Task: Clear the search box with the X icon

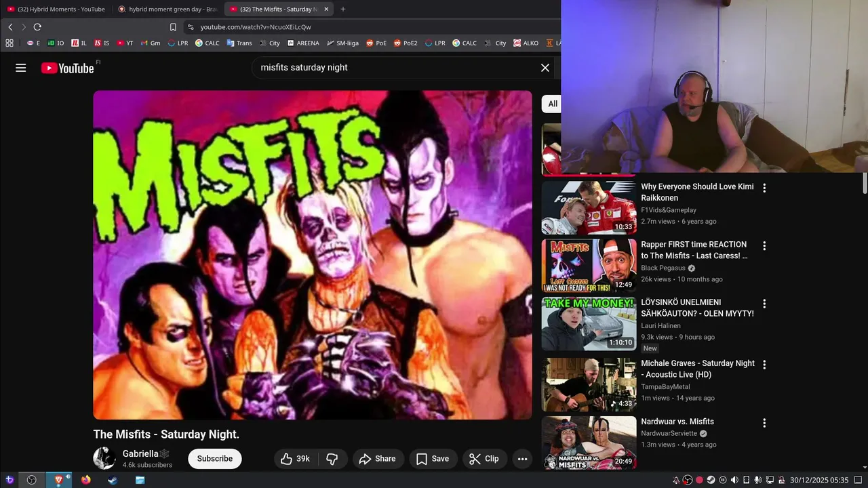Action: (545, 68)
